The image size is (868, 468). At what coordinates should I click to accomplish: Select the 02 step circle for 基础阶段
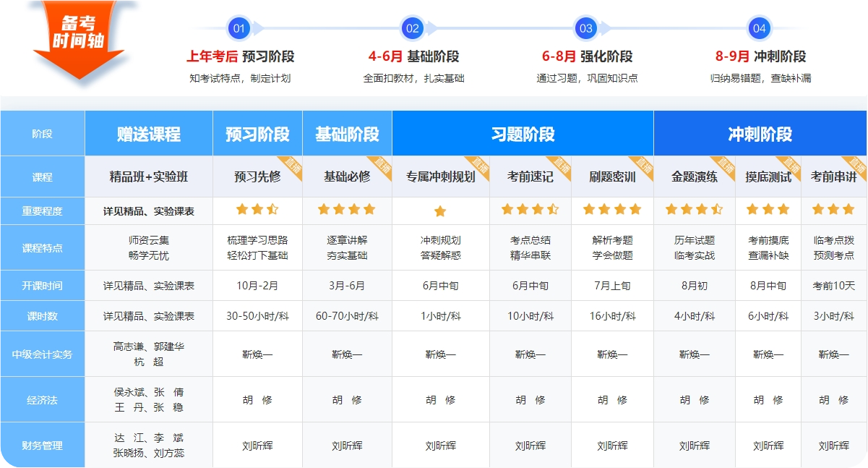413,29
